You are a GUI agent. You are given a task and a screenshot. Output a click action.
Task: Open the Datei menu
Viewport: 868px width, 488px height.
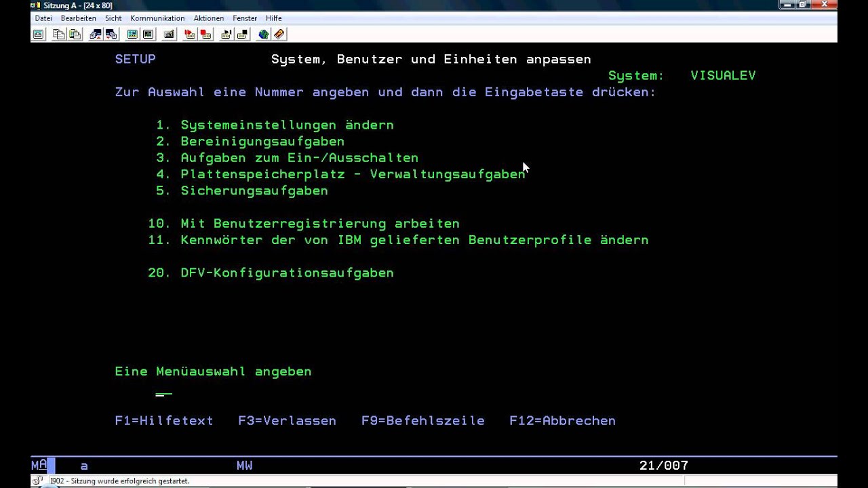coord(43,18)
